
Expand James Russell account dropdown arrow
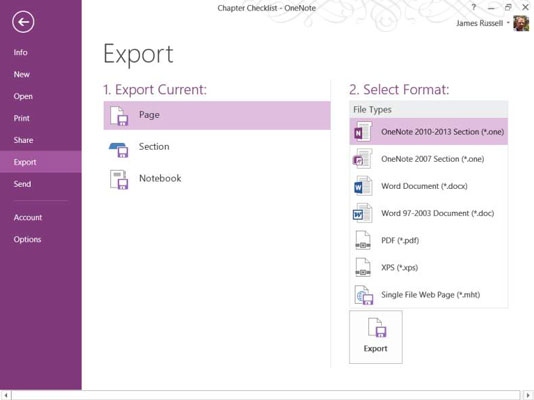pos(508,23)
